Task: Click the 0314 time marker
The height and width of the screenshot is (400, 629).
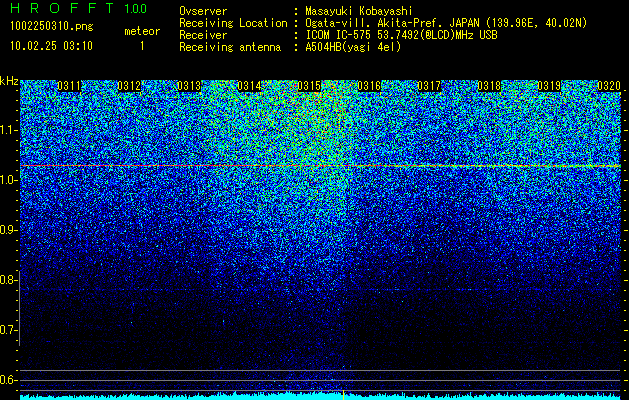Action: coord(249,86)
